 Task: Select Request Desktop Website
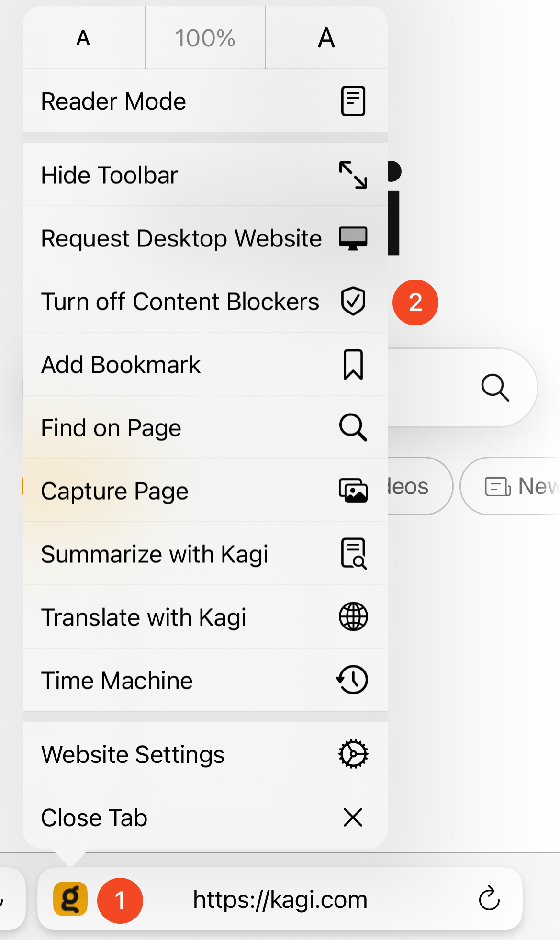tap(205, 238)
